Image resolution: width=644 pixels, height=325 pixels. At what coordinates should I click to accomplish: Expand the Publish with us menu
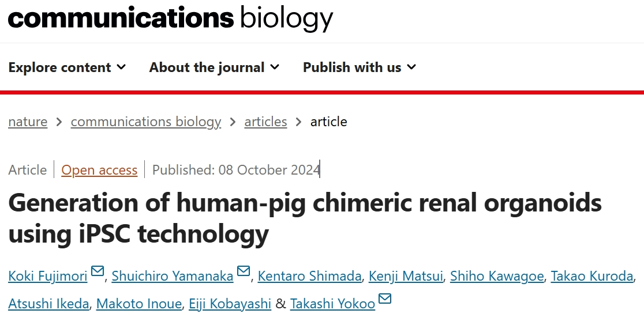(359, 67)
